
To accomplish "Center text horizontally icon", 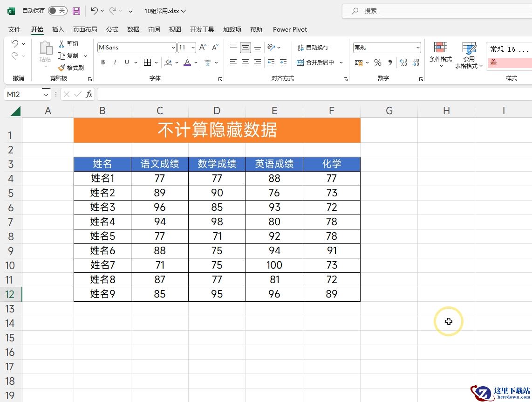I will 246,62.
